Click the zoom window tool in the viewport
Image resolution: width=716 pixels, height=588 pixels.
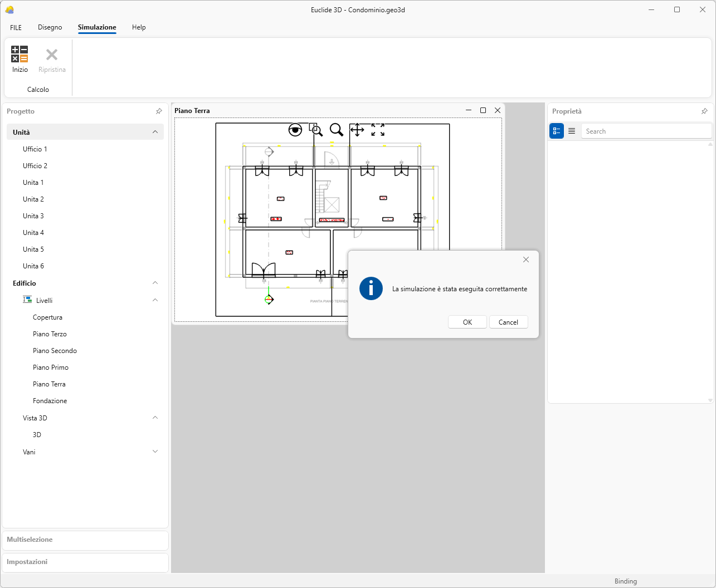point(316,130)
